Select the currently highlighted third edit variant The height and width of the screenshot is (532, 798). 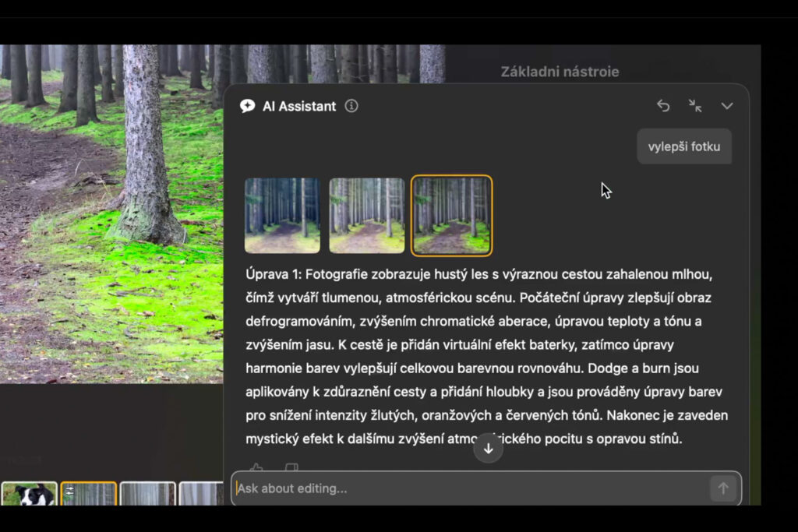tap(451, 216)
